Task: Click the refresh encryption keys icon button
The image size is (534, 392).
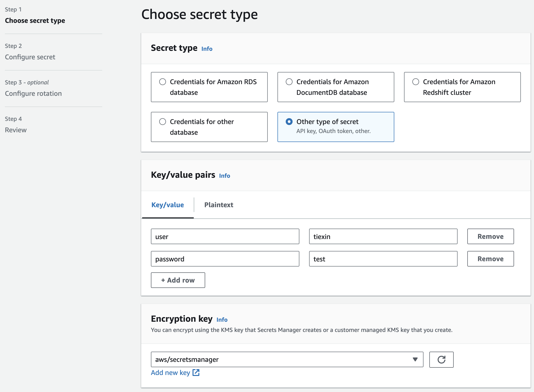Action: 441,359
